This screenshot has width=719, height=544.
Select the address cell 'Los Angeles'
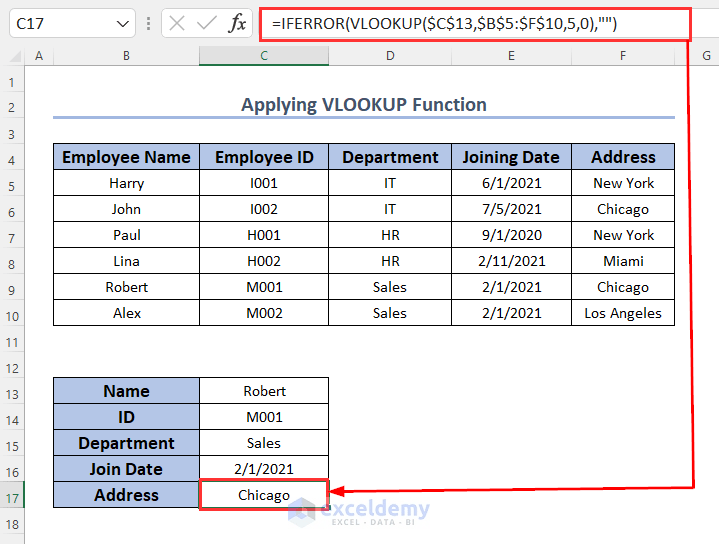[623, 313]
